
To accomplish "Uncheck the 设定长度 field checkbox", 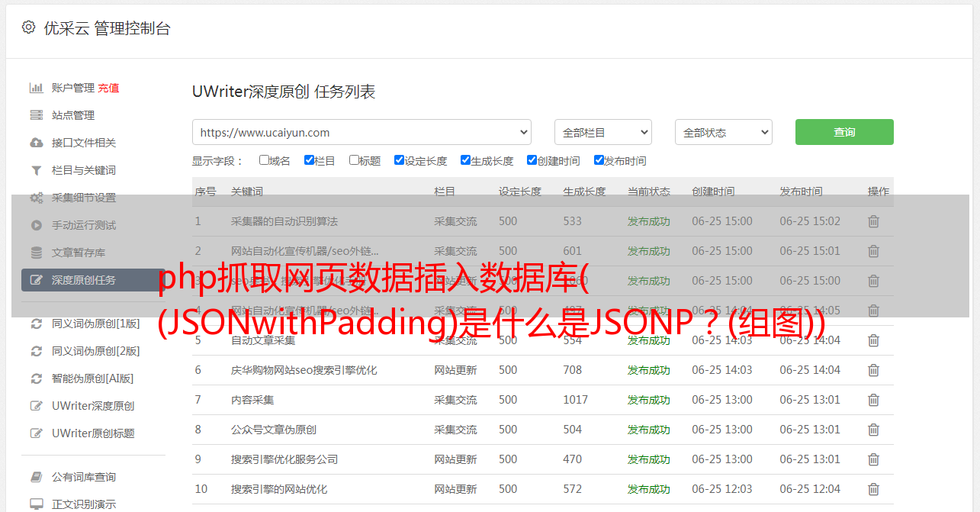I will pos(399,160).
